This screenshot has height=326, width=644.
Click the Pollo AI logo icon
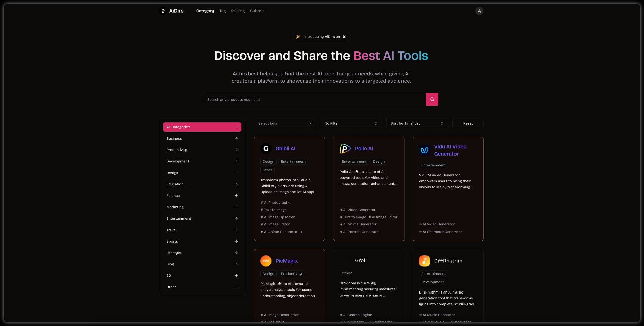click(x=345, y=148)
